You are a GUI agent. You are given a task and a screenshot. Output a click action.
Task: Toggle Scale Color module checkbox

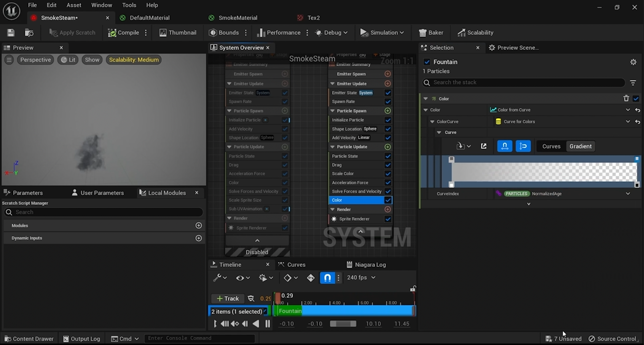click(388, 174)
